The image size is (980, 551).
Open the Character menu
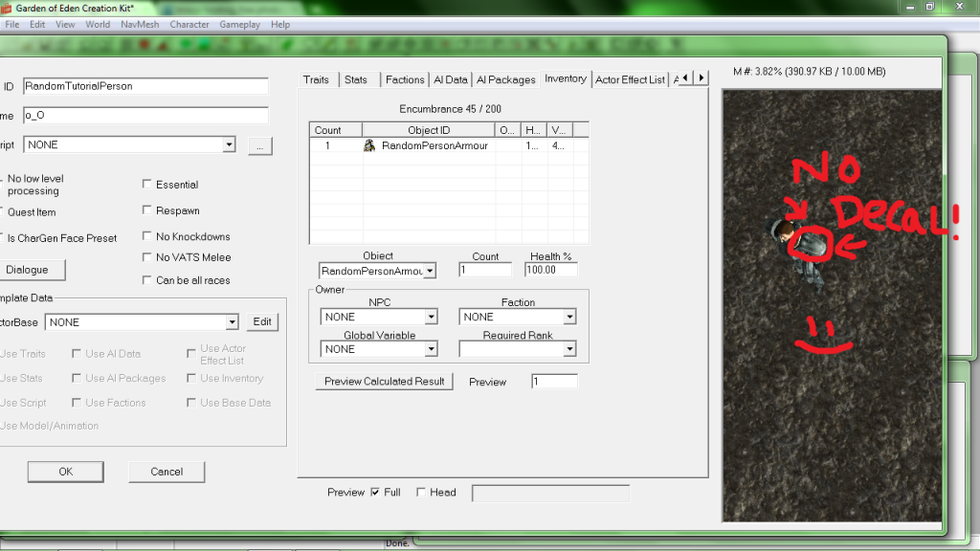pos(189,24)
